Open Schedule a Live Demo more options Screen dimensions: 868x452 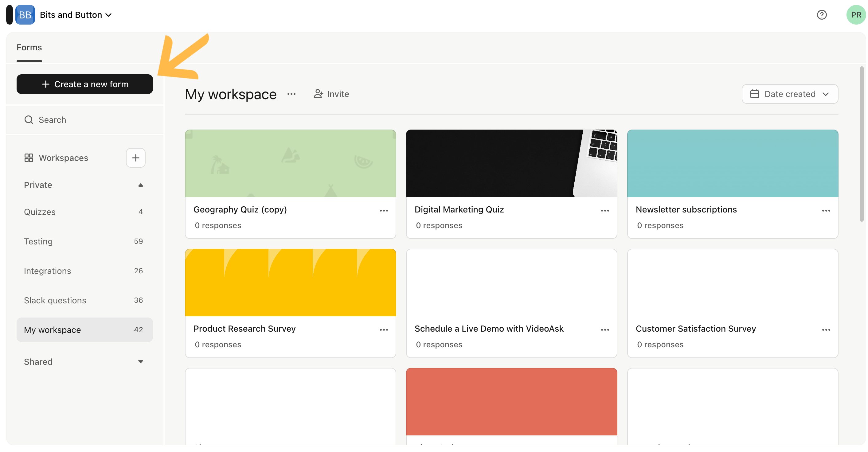pos(605,330)
